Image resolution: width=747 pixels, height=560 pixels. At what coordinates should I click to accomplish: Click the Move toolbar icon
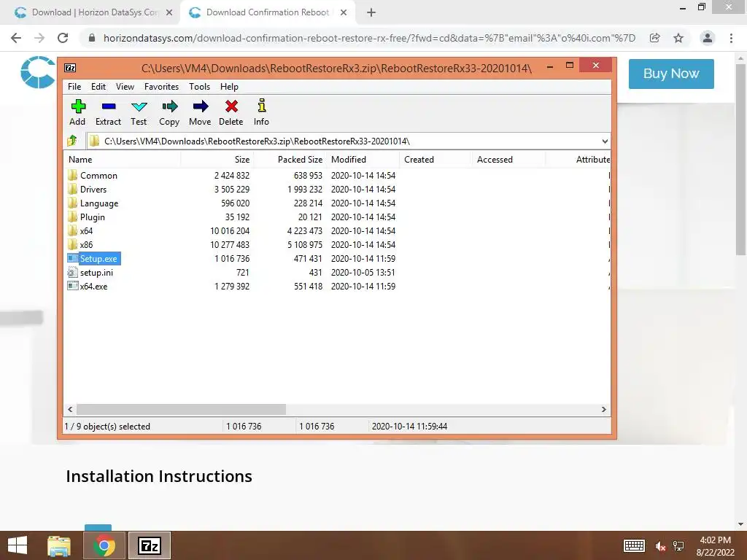(x=200, y=106)
